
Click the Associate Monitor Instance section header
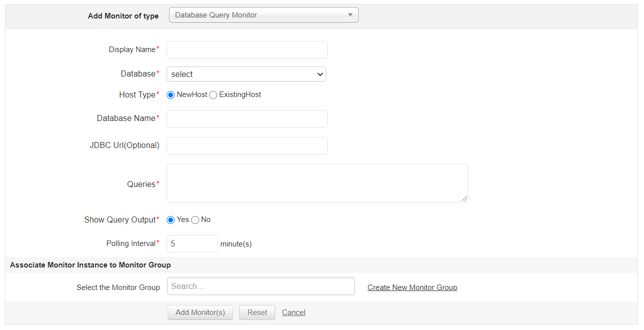point(91,265)
